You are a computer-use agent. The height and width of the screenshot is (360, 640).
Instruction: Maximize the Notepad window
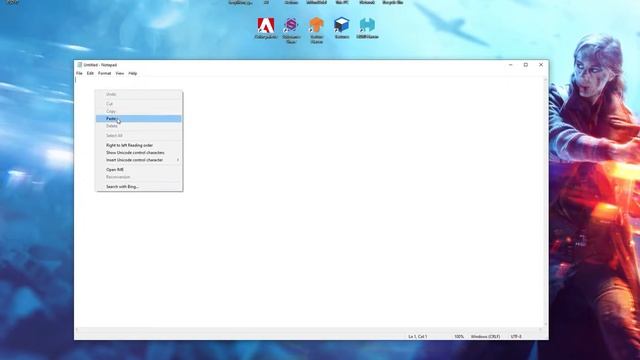click(x=526, y=65)
